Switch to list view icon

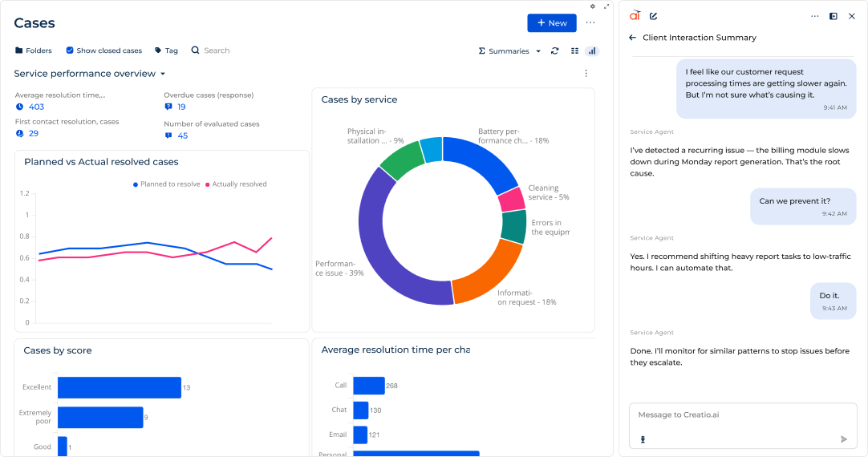coord(574,51)
